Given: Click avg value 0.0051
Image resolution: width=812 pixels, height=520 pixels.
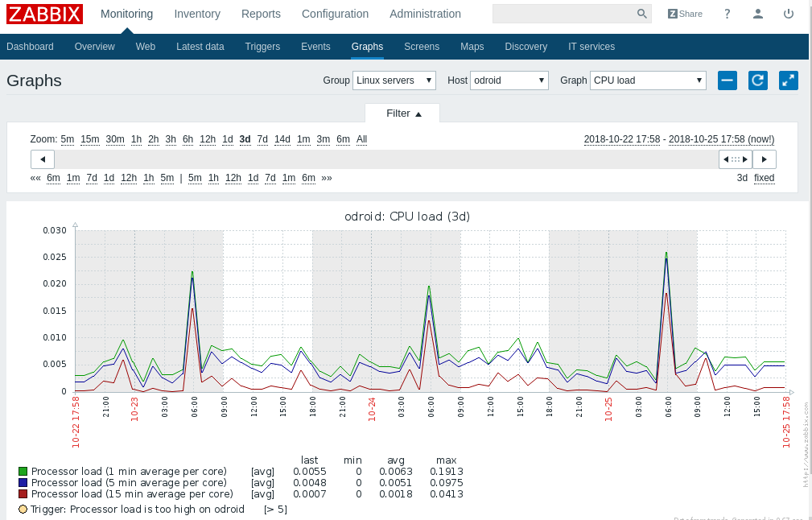Looking at the screenshot, I should [x=396, y=483].
